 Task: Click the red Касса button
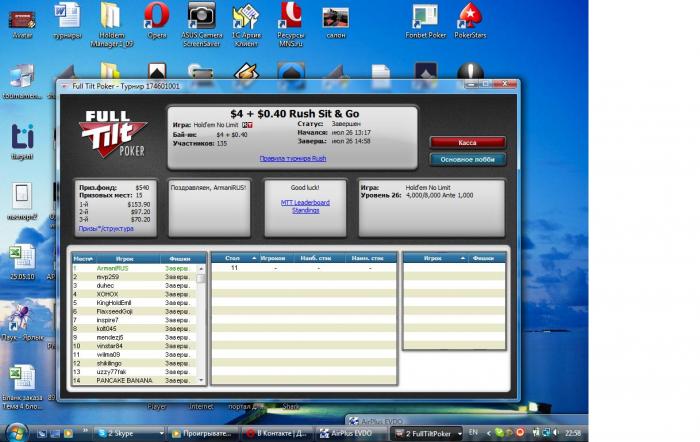[467, 143]
